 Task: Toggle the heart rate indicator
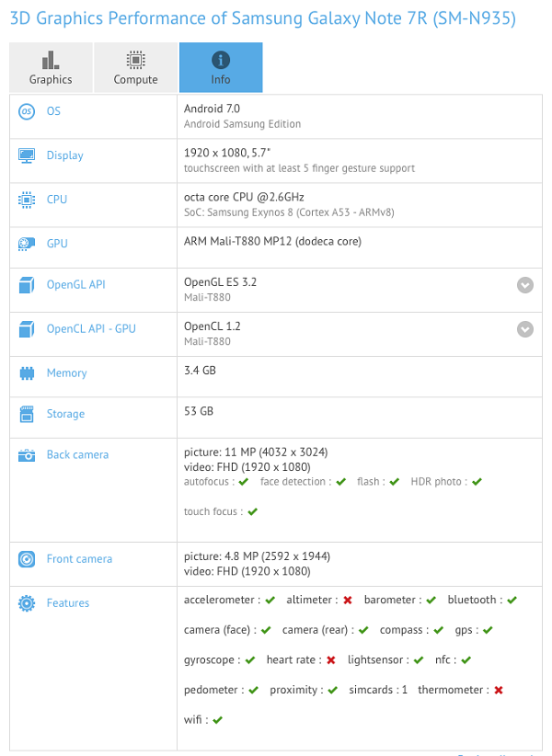click(329, 659)
